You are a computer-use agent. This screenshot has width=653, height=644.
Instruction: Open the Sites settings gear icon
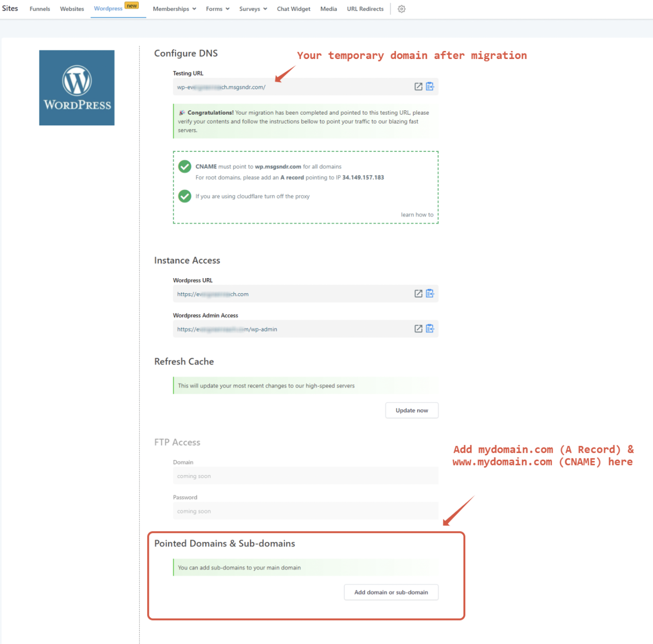point(401,9)
